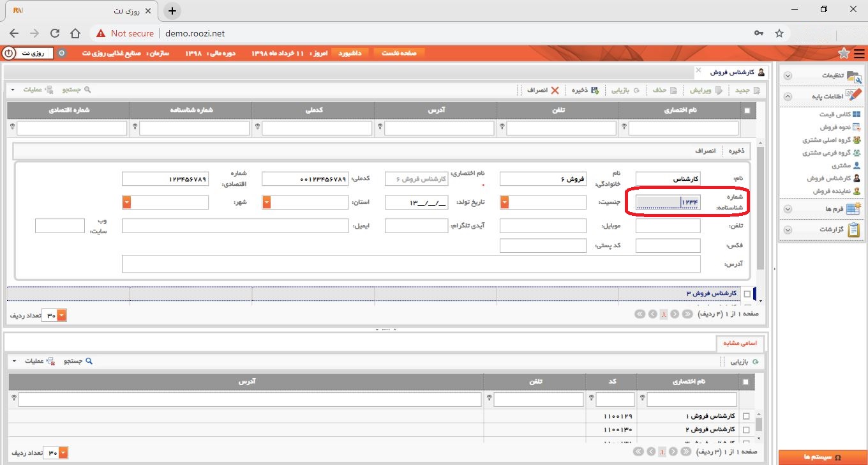Open گروه فرعی مشتری in the sidebar
The width and height of the screenshot is (868, 465).
pyautogui.click(x=831, y=153)
